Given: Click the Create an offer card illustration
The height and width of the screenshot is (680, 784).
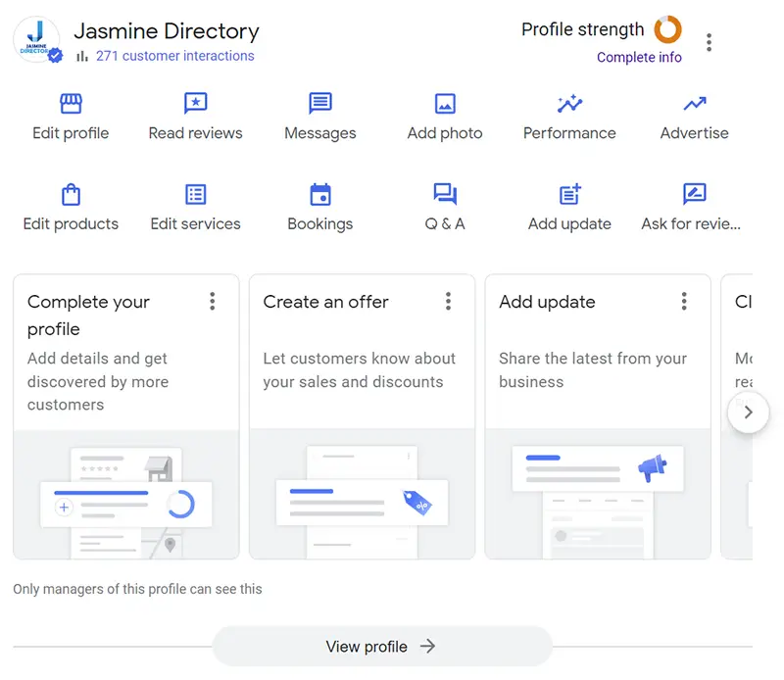Looking at the screenshot, I should click(362, 494).
